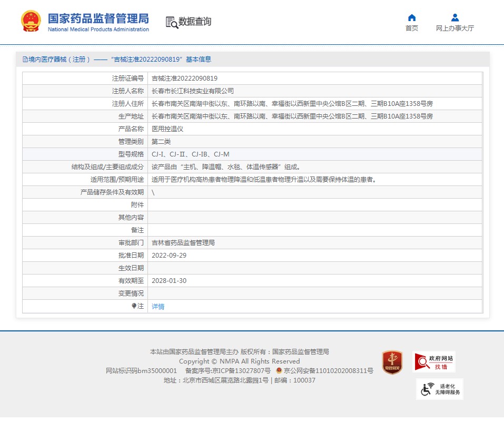Click the 生效日期 row label
This screenshot has width=504, height=431.
click(131, 268)
